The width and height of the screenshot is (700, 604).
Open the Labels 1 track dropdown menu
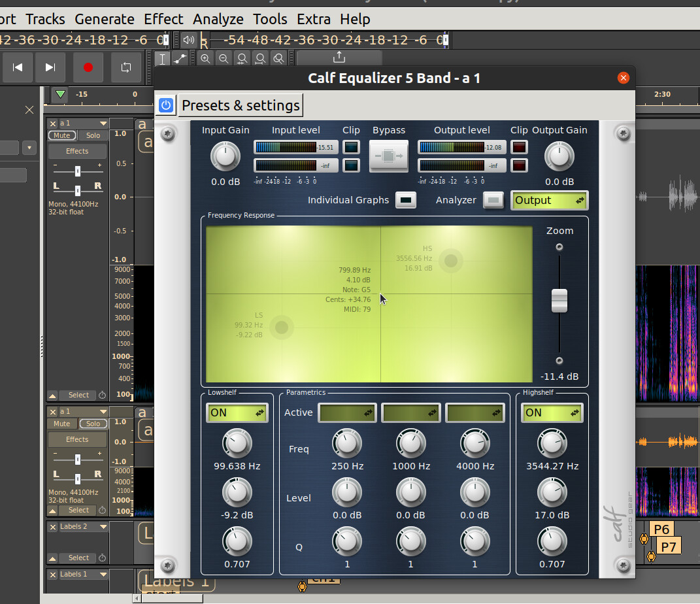click(103, 575)
